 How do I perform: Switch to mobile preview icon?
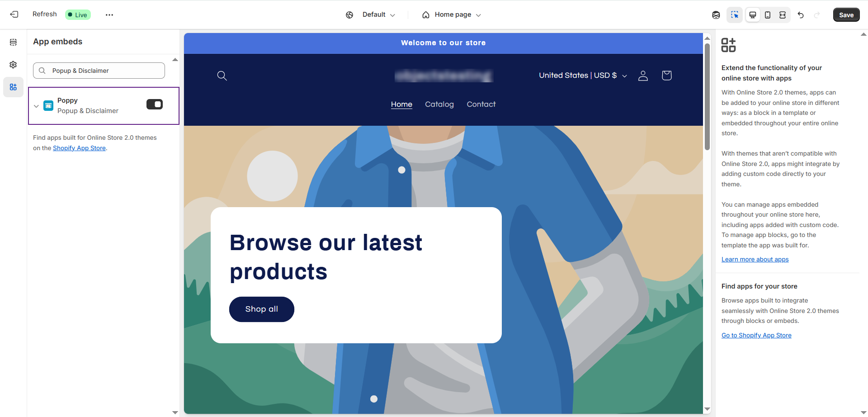click(x=768, y=15)
